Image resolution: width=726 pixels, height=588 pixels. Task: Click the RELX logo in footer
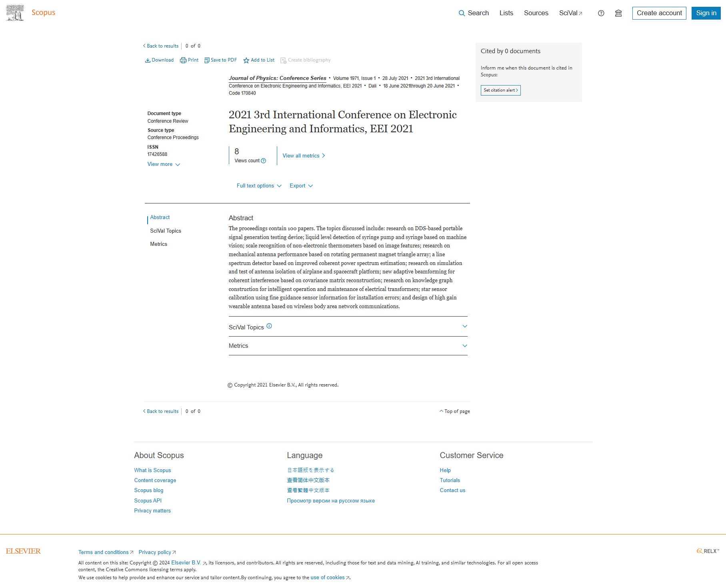pos(708,551)
